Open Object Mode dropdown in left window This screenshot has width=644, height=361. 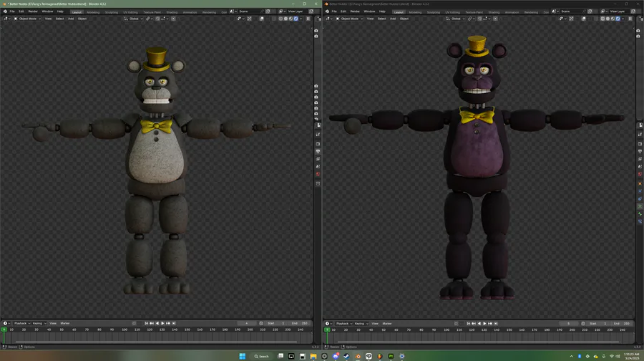pyautogui.click(x=27, y=19)
